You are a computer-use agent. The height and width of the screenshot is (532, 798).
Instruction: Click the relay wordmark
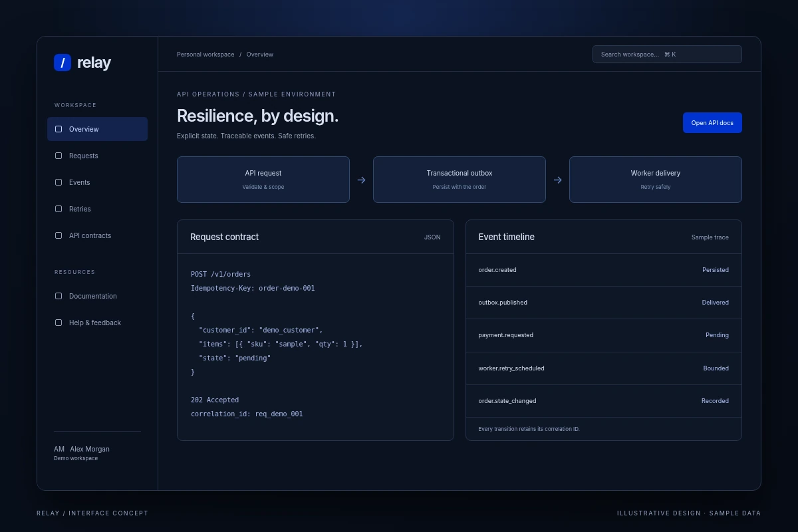[x=94, y=63]
